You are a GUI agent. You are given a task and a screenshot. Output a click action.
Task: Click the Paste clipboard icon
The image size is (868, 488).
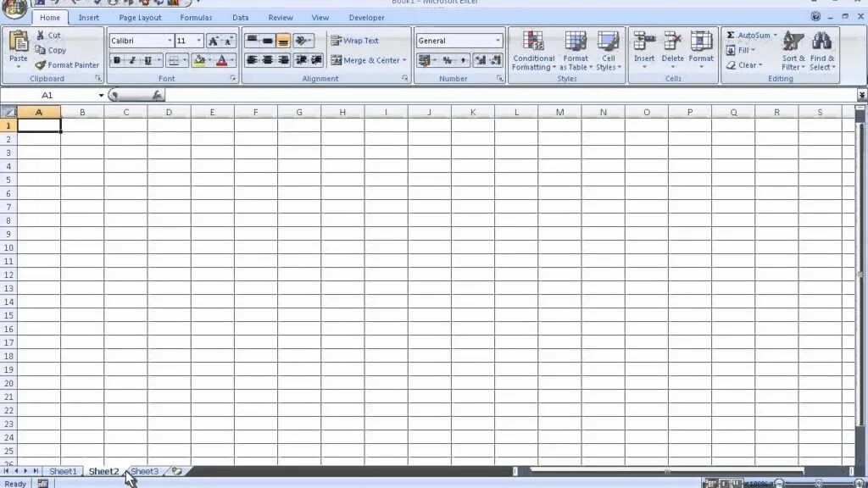point(19,42)
